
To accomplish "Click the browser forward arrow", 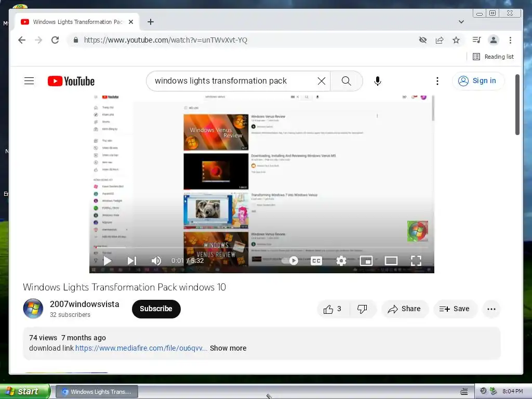I will pyautogui.click(x=38, y=40).
